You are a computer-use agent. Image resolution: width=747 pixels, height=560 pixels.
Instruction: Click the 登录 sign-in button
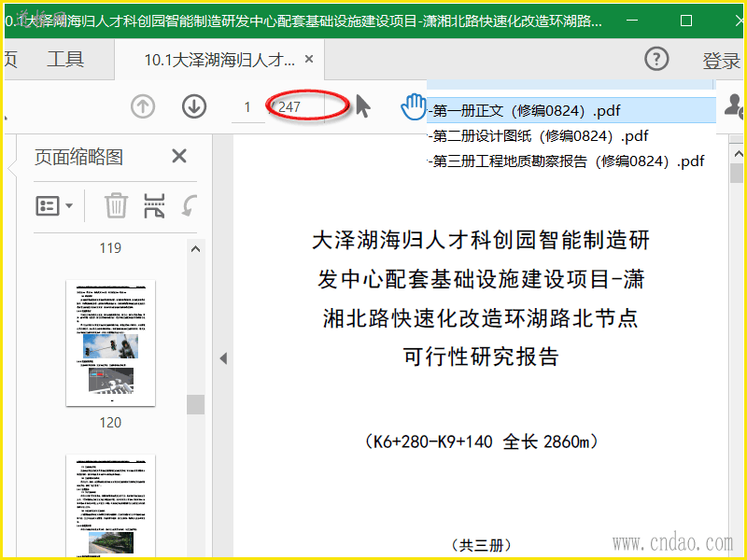click(721, 61)
